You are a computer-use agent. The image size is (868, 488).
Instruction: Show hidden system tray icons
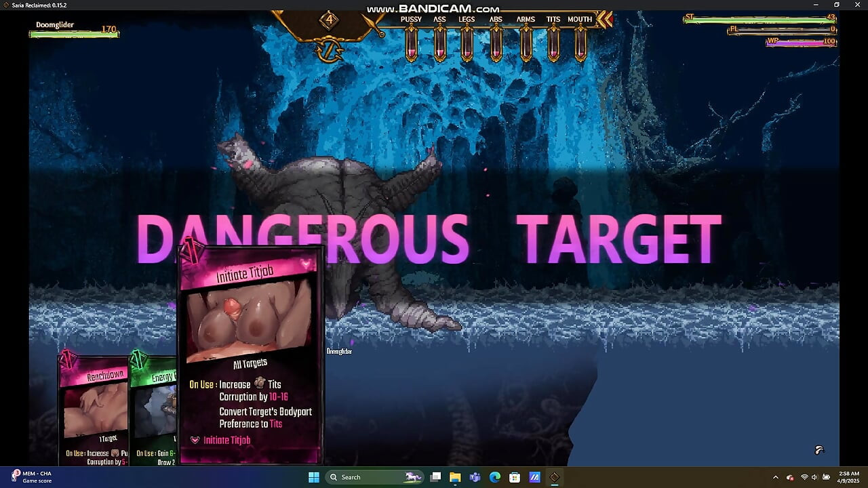point(776,477)
